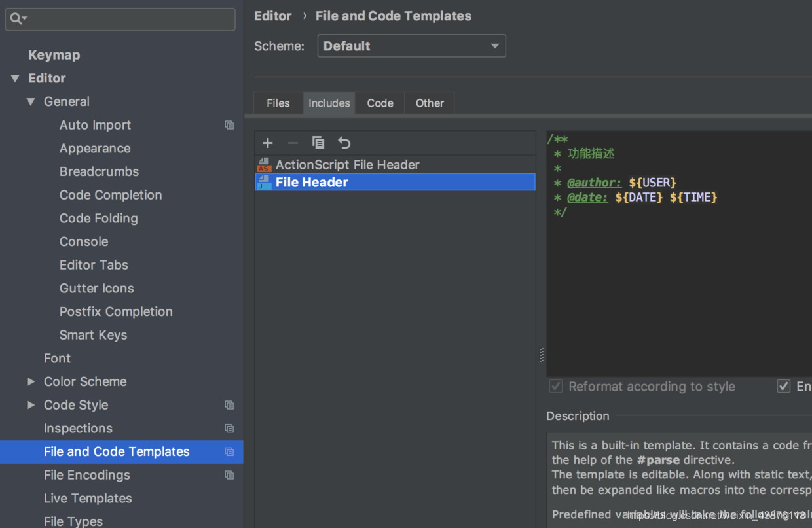
Task: Click the ${USER} variable in template
Action: (652, 183)
